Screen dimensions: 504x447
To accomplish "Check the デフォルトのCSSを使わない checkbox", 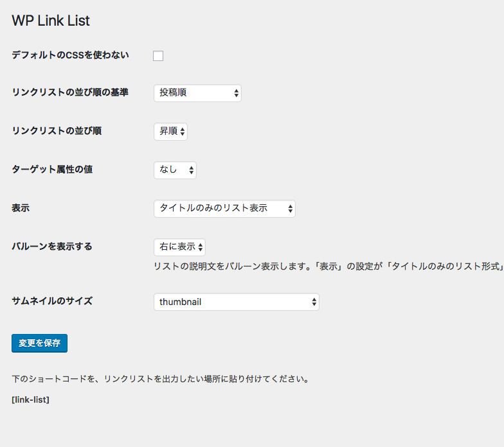I will 158,56.
